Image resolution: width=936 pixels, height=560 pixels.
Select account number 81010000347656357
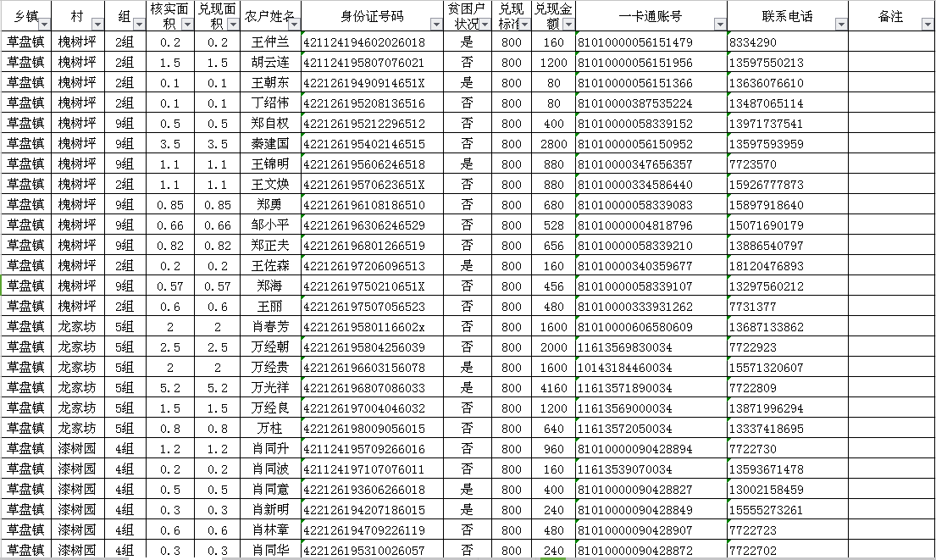coord(635,164)
